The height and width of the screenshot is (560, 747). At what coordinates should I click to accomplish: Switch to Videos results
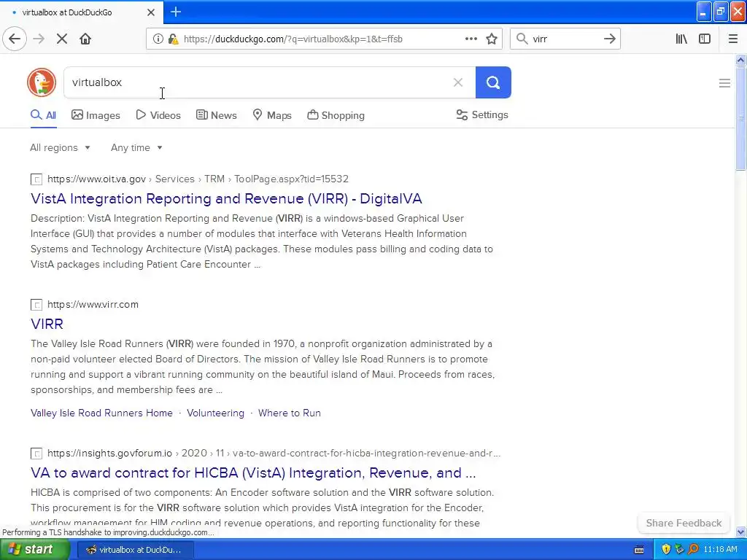(158, 115)
